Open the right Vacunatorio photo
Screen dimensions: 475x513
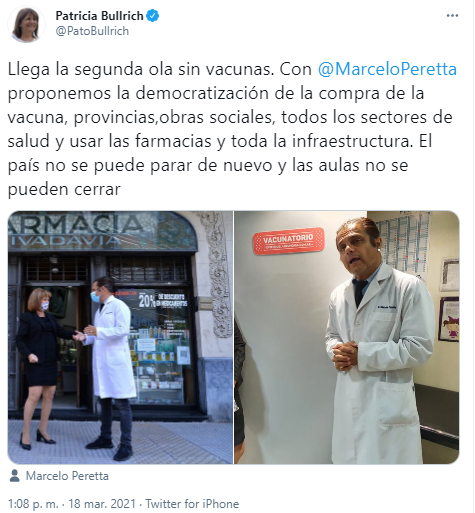[x=347, y=337]
